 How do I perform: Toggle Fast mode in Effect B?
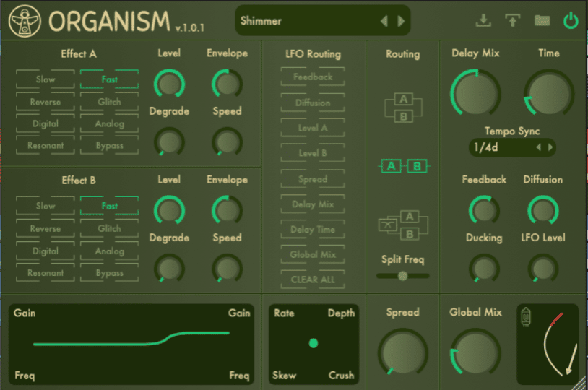tap(110, 206)
